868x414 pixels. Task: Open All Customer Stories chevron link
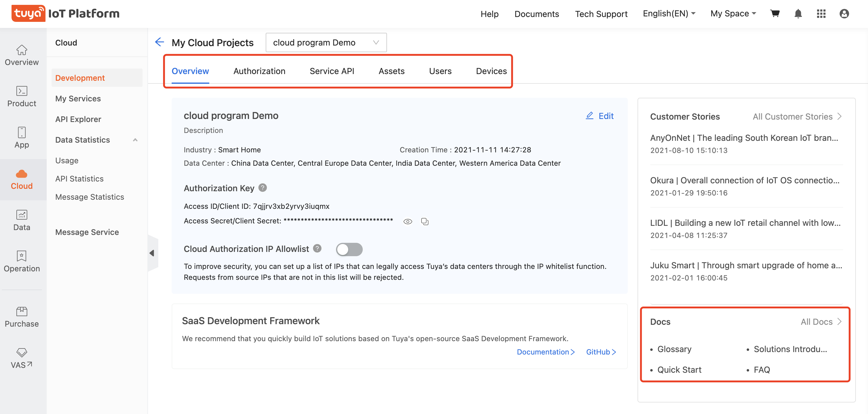797,116
